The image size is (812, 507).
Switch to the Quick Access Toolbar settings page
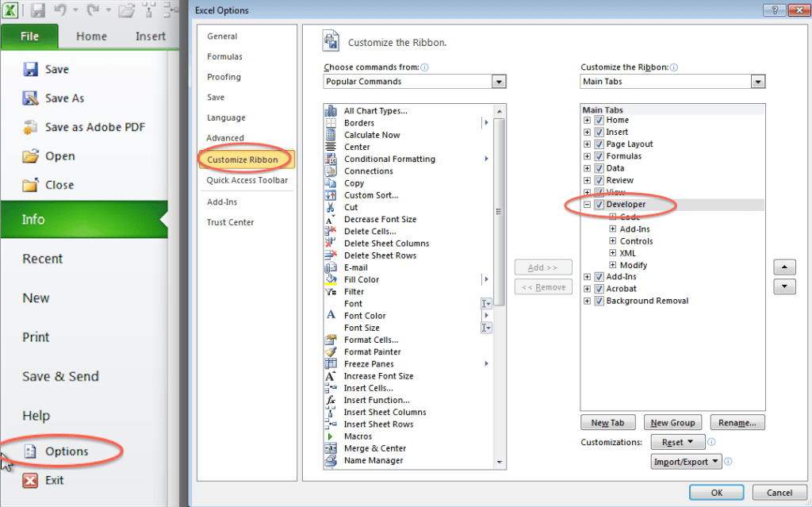pyautogui.click(x=246, y=180)
